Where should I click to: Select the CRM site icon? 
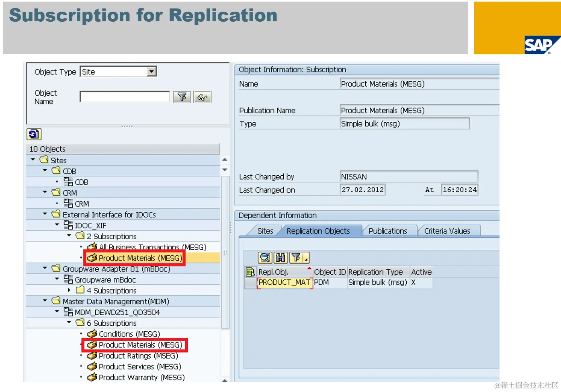pos(68,203)
